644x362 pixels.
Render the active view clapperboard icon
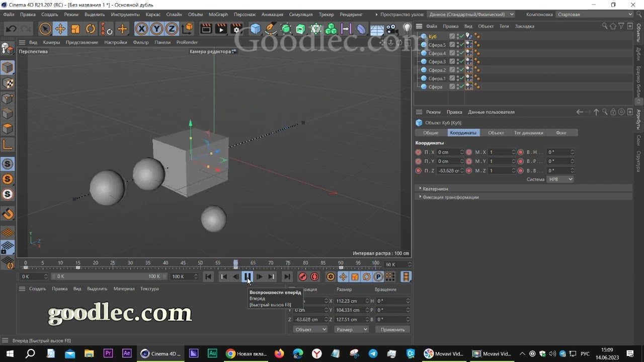tap(206, 29)
